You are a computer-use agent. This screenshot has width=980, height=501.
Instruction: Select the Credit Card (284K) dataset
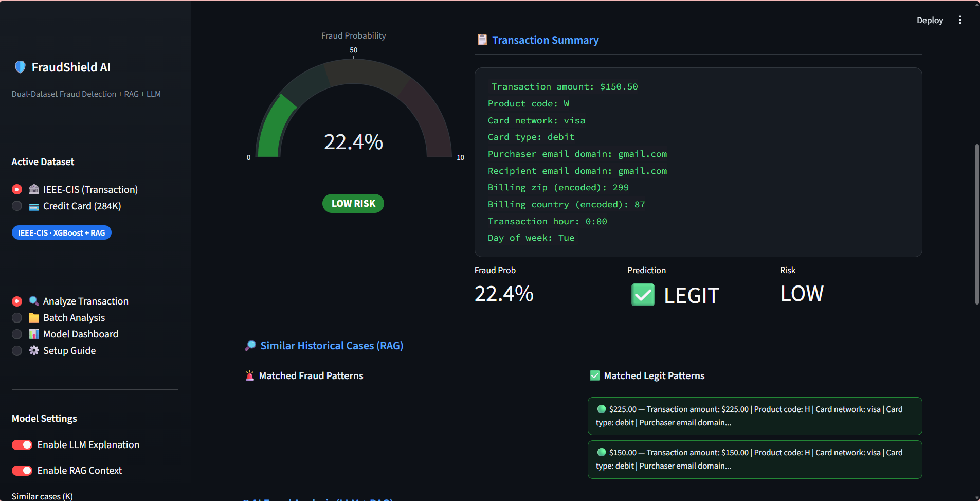tap(16, 206)
